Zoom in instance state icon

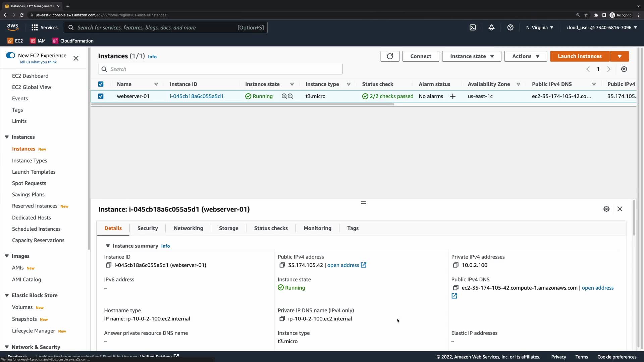pos(284,96)
